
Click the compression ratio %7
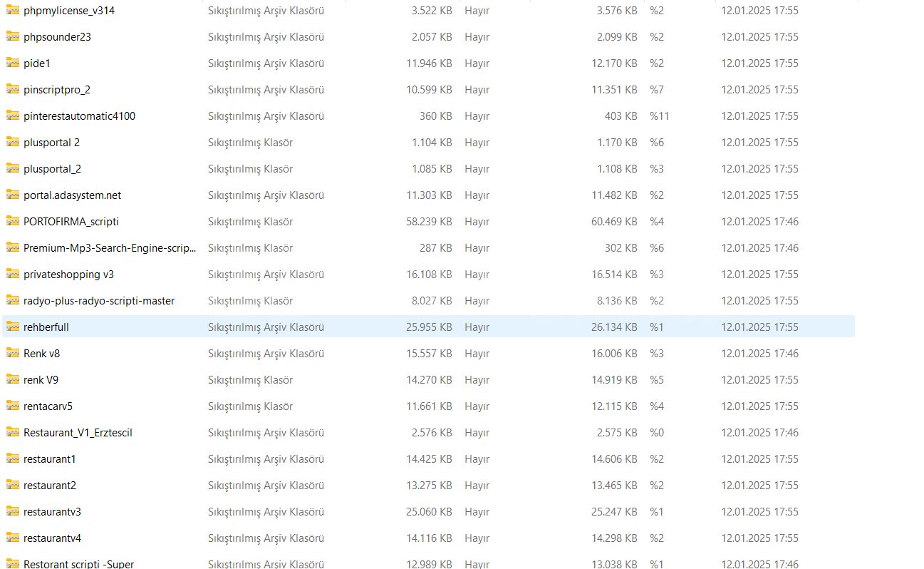coord(656,90)
